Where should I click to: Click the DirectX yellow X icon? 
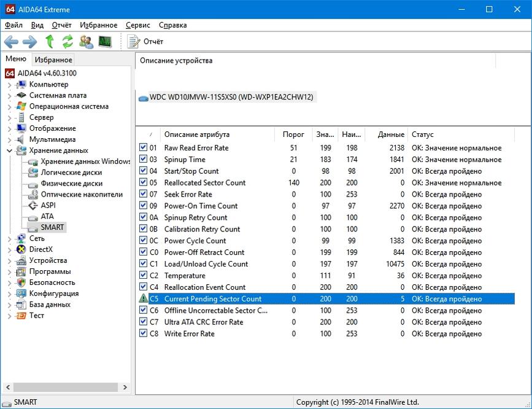[21, 249]
